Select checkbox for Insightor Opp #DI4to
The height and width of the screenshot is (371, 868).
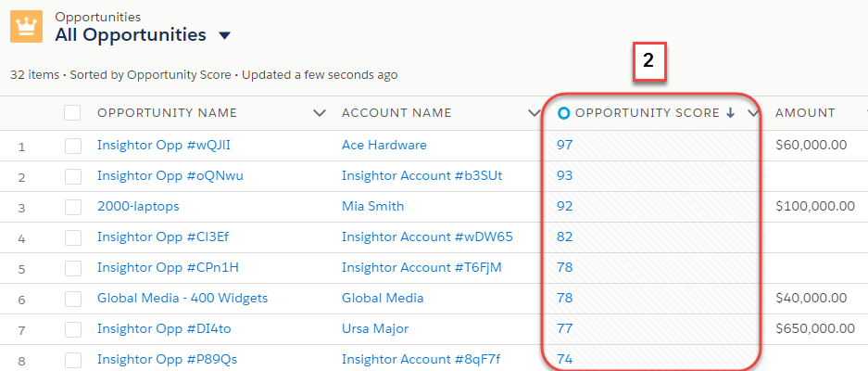72,329
